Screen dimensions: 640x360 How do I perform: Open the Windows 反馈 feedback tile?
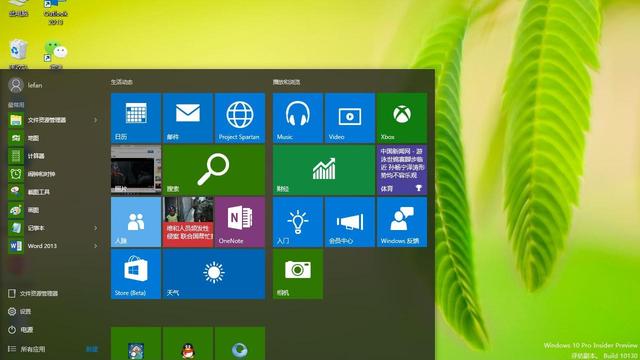402,222
